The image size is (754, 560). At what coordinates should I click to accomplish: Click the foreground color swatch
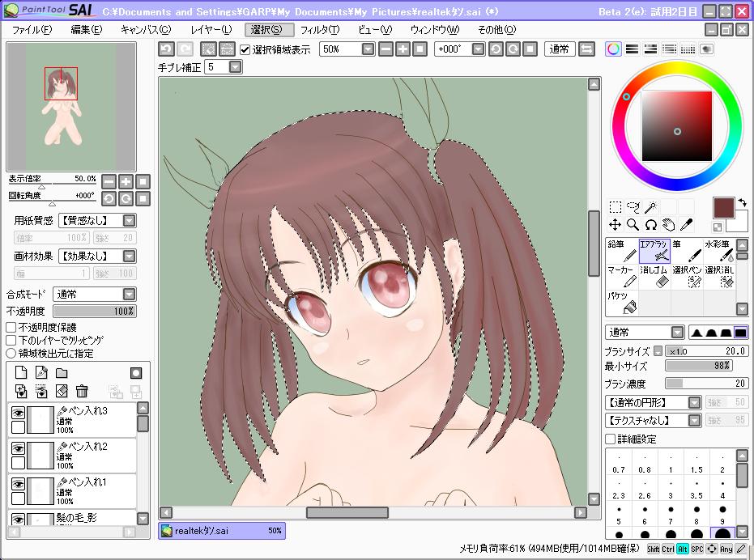723,208
